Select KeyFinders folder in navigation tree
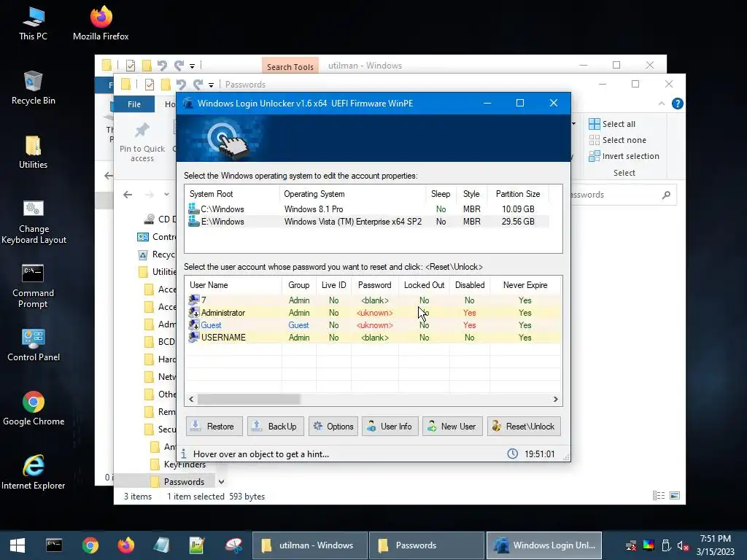747x560 pixels. (185, 464)
